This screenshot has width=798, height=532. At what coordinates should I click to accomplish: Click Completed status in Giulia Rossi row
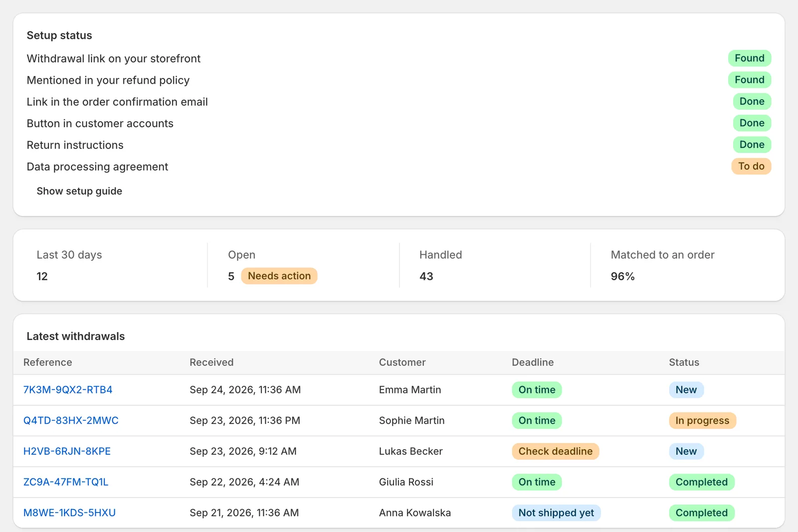tap(702, 482)
